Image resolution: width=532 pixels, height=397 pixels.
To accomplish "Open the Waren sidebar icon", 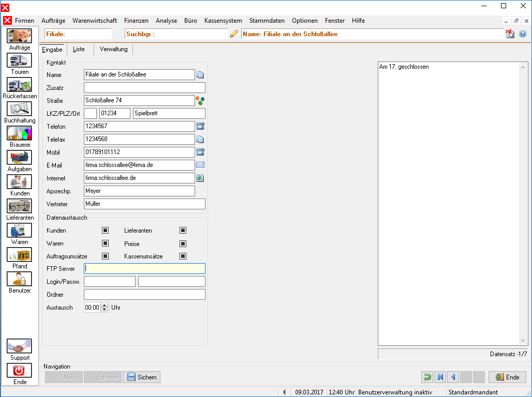I will pos(19,231).
